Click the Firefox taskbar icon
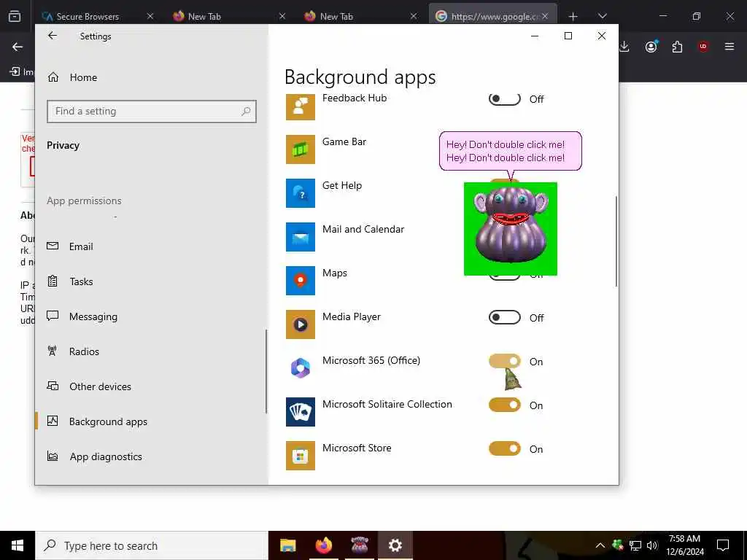Viewport: 747px width, 560px height. coord(323,545)
